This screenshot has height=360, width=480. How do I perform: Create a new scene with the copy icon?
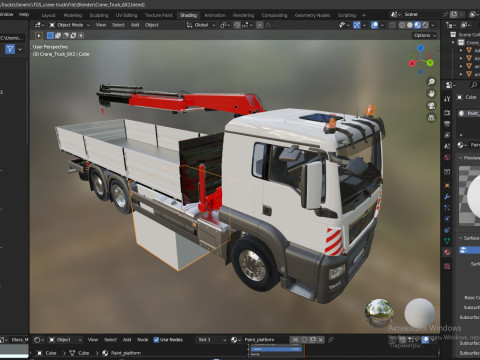coord(454,14)
